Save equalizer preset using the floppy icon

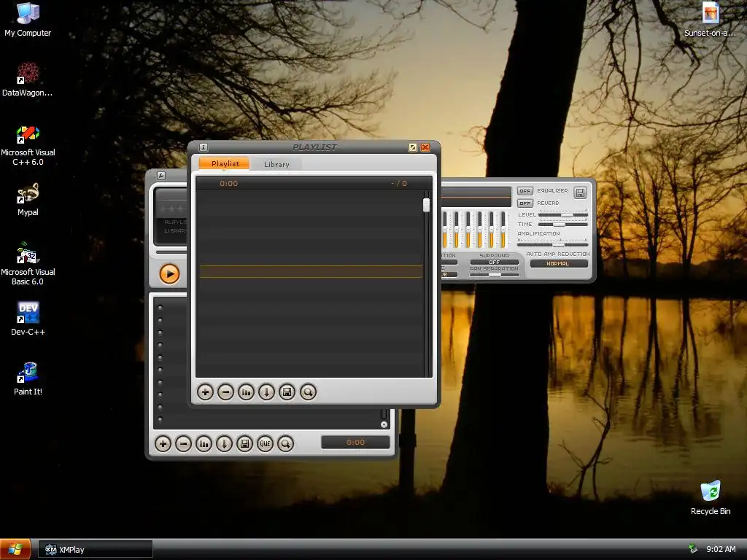580,192
